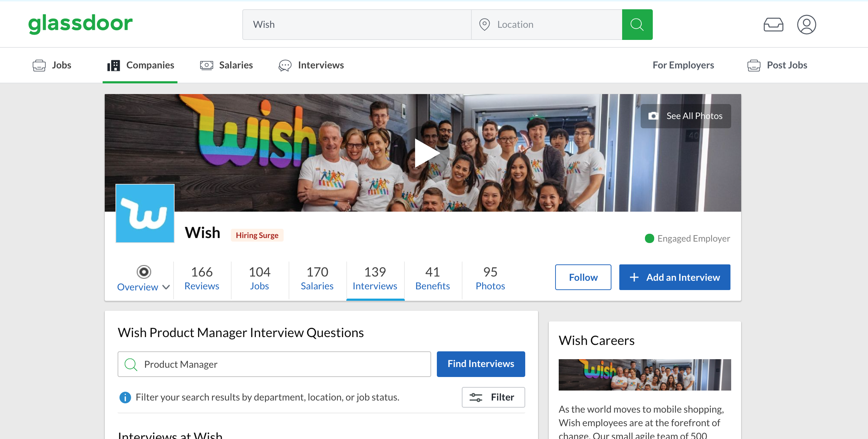Click the Companies building icon

point(114,66)
